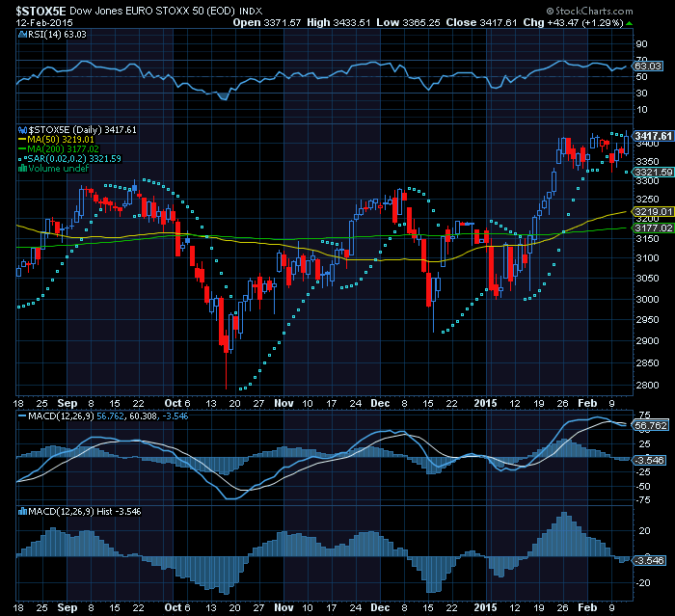Click the Chg +43.47 (+1.29%) value
The height and width of the screenshot is (616, 675).
coord(574,23)
